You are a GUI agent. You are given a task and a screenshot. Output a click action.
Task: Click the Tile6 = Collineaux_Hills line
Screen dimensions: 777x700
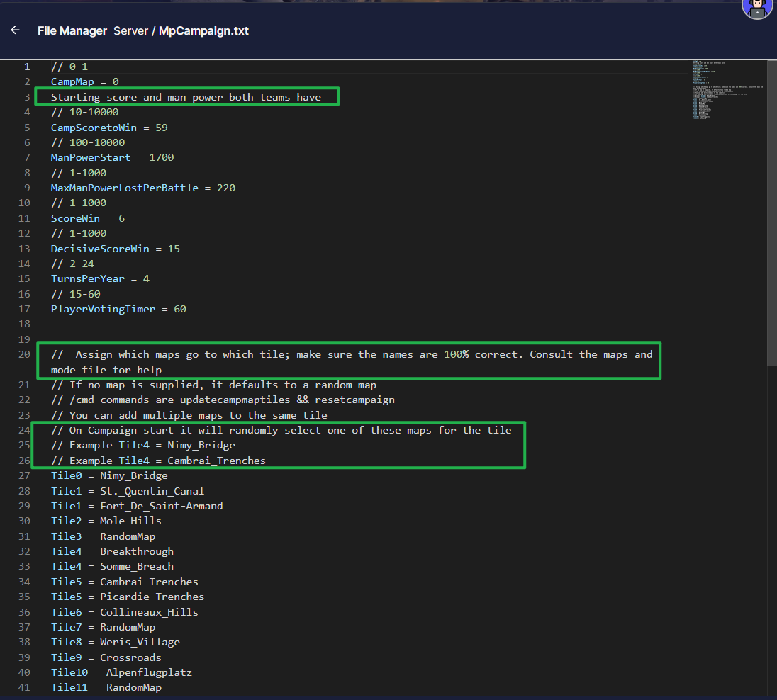[x=124, y=612]
